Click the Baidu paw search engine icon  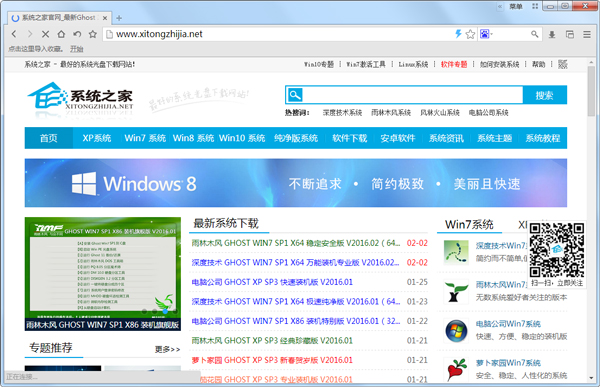pyautogui.click(x=484, y=34)
